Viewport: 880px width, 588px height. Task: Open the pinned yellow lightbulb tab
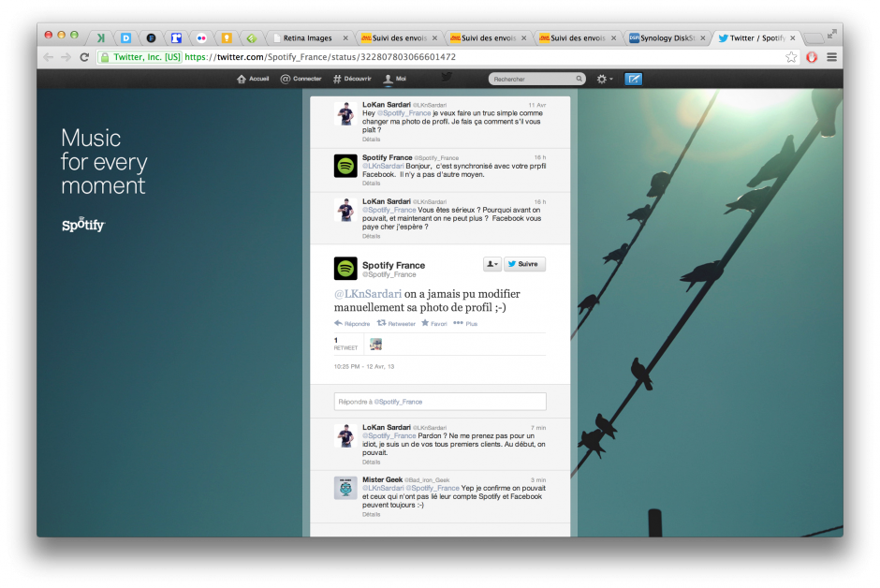click(227, 38)
